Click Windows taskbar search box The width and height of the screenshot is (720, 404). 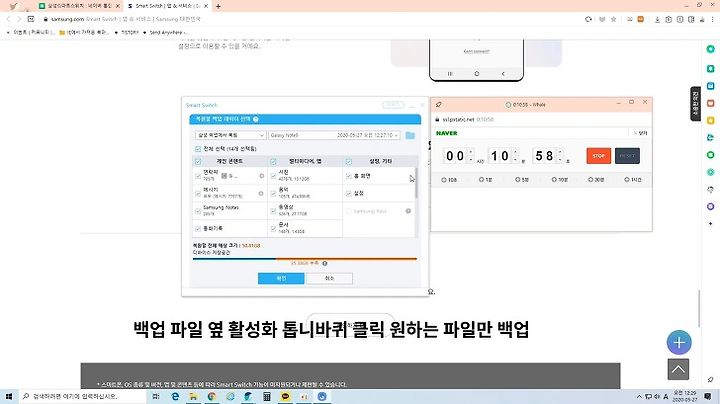click(x=83, y=396)
